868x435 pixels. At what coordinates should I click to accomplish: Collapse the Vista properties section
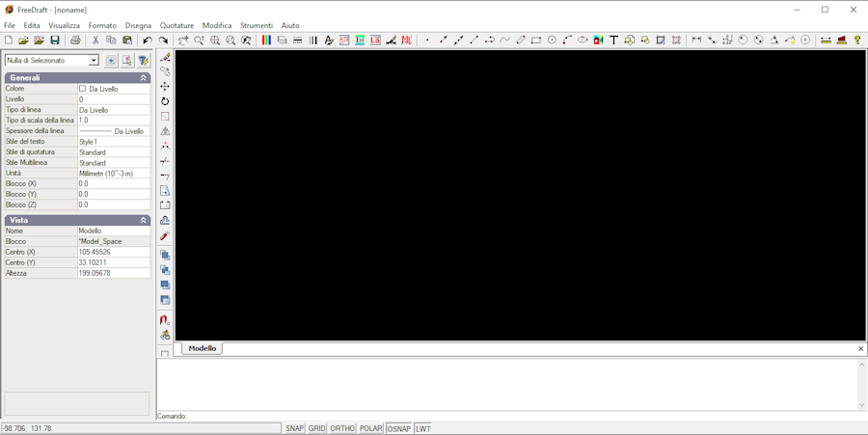tap(144, 220)
